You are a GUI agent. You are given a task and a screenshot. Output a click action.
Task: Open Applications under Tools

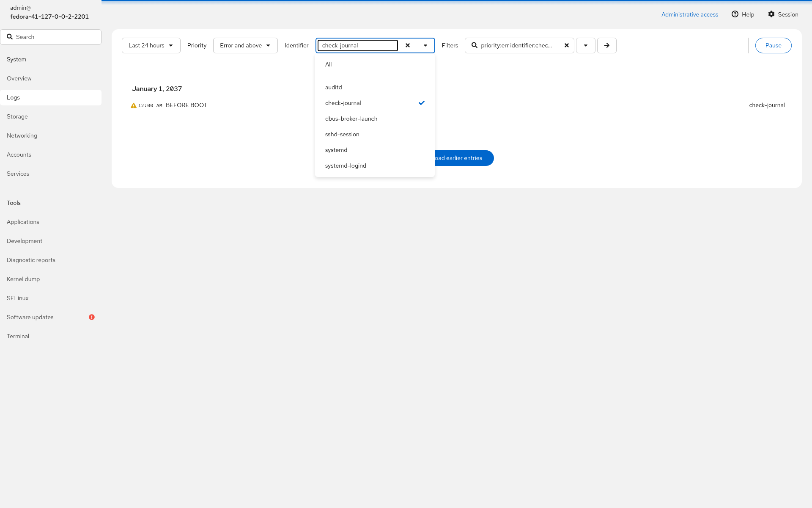51,222
